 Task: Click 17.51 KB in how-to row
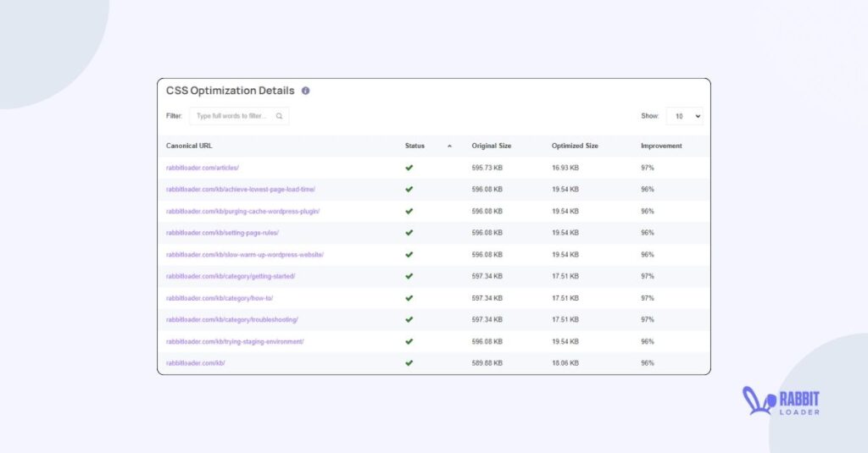click(565, 298)
